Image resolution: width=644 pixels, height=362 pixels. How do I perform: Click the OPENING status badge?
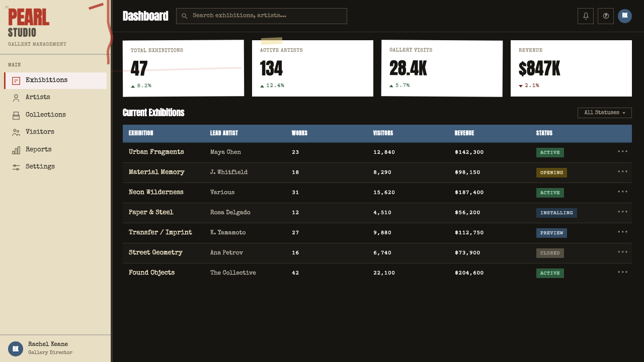coord(551,172)
